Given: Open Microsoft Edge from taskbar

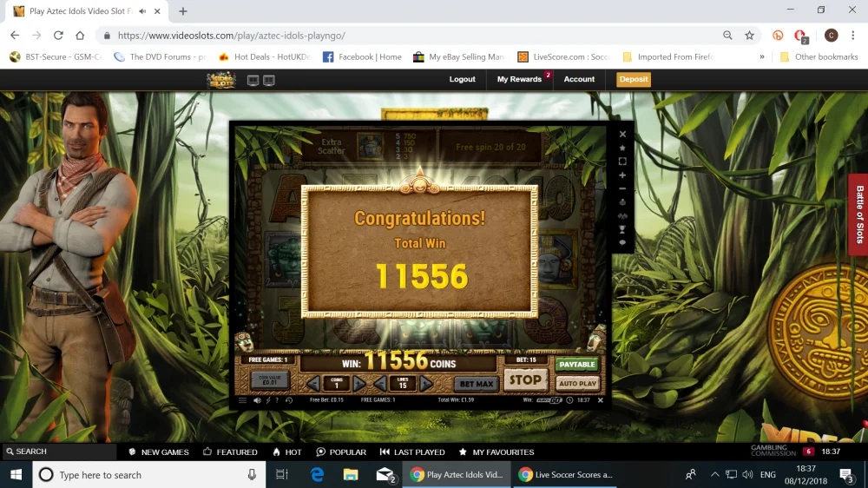Looking at the screenshot, I should pyautogui.click(x=317, y=475).
